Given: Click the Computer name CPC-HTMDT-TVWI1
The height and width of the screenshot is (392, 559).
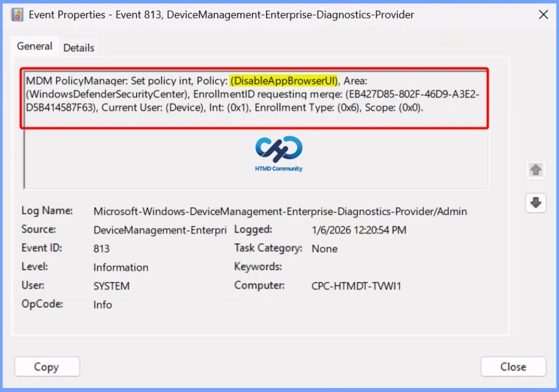Looking at the screenshot, I should [356, 285].
